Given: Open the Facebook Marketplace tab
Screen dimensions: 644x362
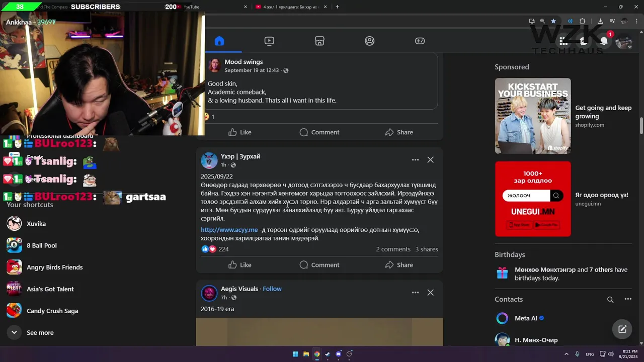Looking at the screenshot, I should [319, 41].
